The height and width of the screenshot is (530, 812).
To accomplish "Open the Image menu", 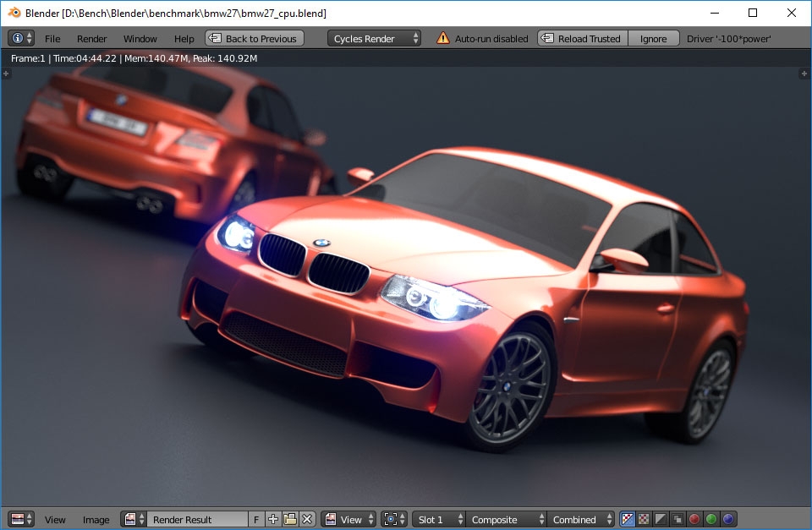I will [x=96, y=520].
